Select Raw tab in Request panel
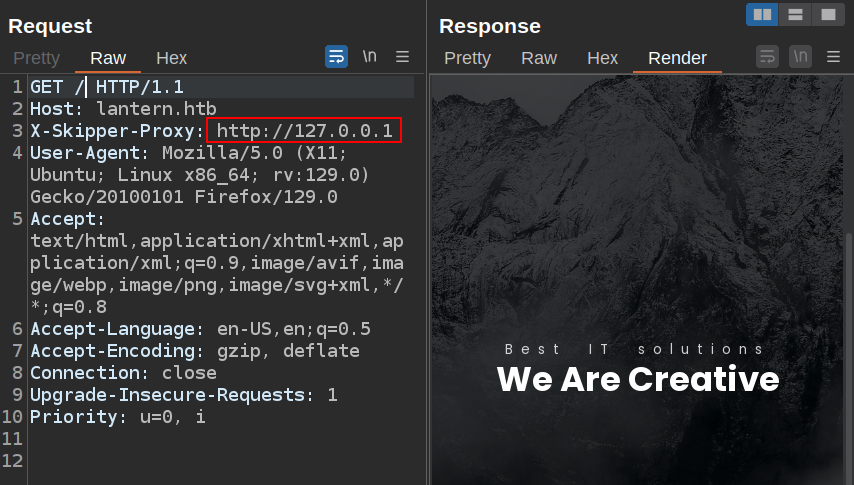The image size is (854, 485). coord(108,58)
